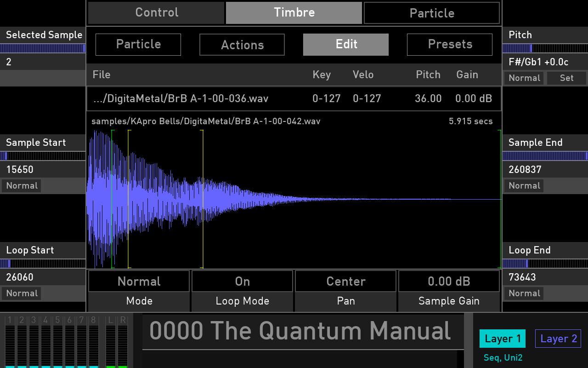The height and width of the screenshot is (368, 588).
Task: Toggle Normal mode under Sample End
Action: (524, 185)
